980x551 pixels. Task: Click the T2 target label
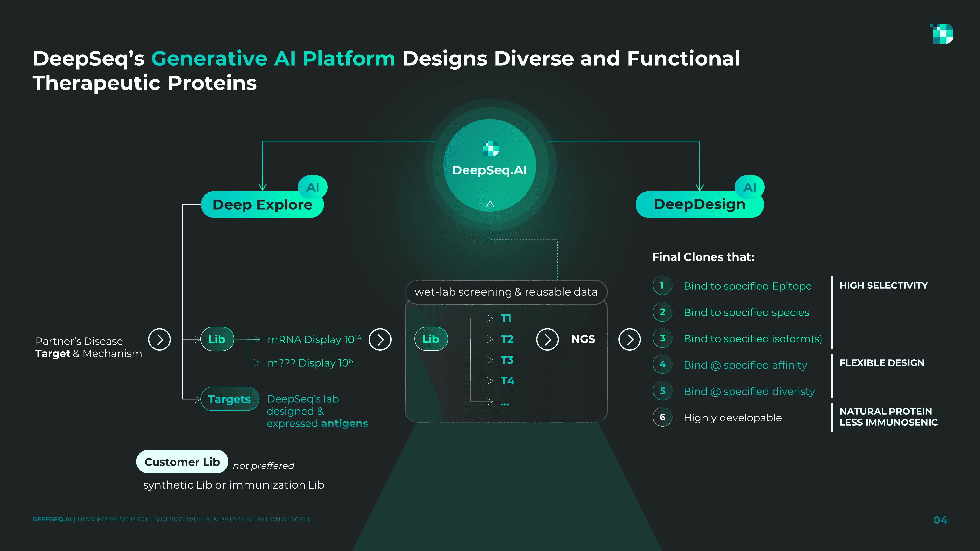[507, 339]
